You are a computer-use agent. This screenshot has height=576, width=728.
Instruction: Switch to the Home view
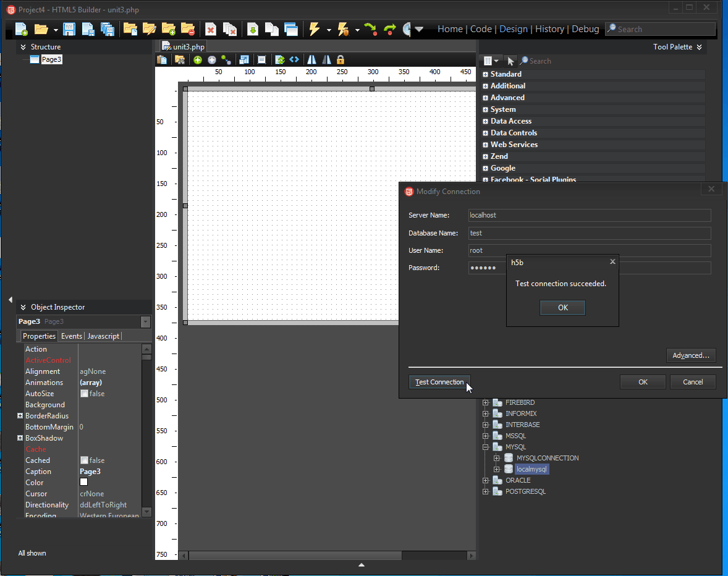[450, 29]
